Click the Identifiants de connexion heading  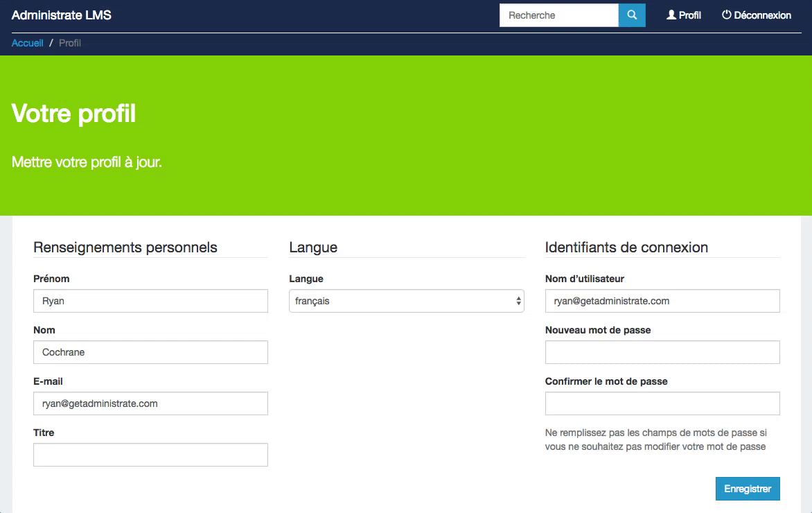(x=626, y=247)
